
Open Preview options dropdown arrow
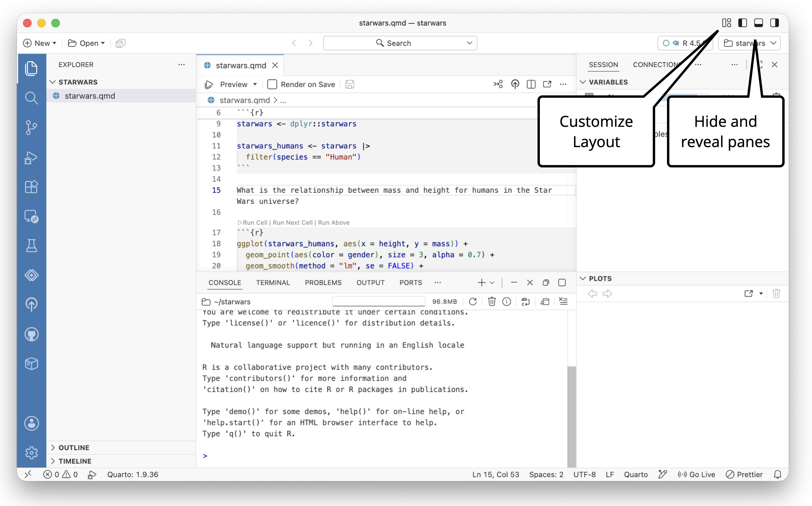click(x=255, y=84)
